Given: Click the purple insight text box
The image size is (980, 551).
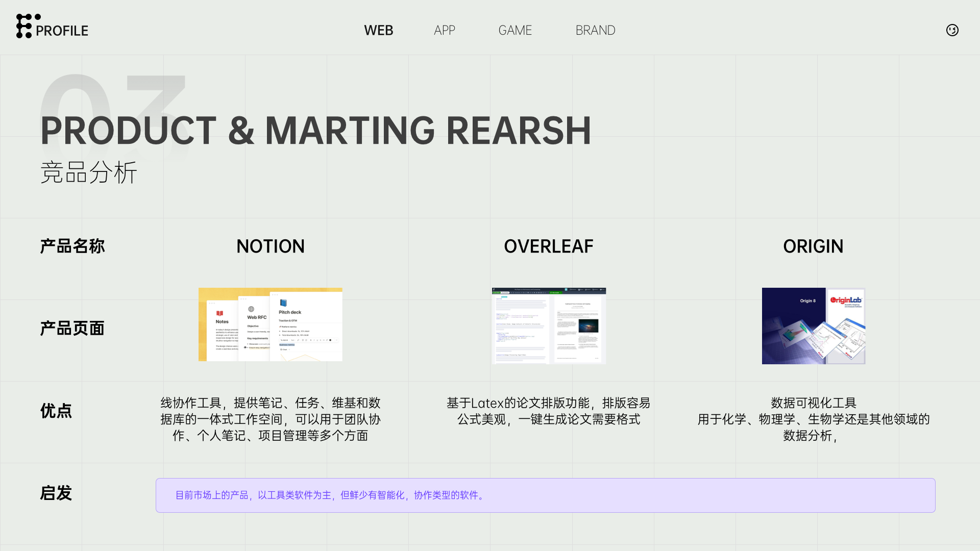Looking at the screenshot, I should pyautogui.click(x=545, y=495).
